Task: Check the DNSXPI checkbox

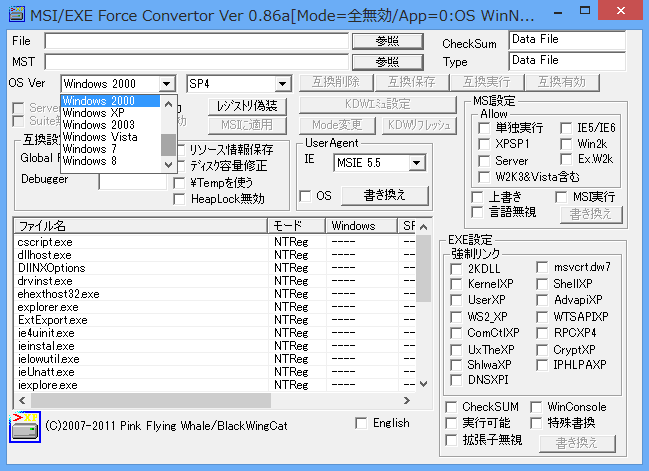Action: [x=456, y=380]
